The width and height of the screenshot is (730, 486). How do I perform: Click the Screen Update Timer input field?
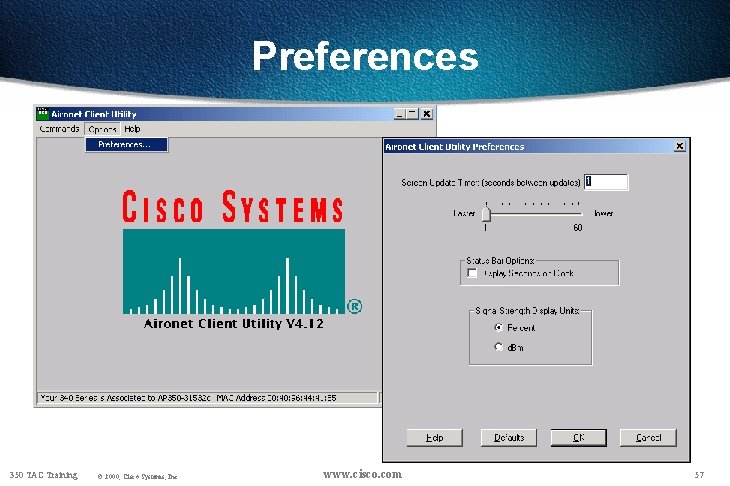click(606, 182)
